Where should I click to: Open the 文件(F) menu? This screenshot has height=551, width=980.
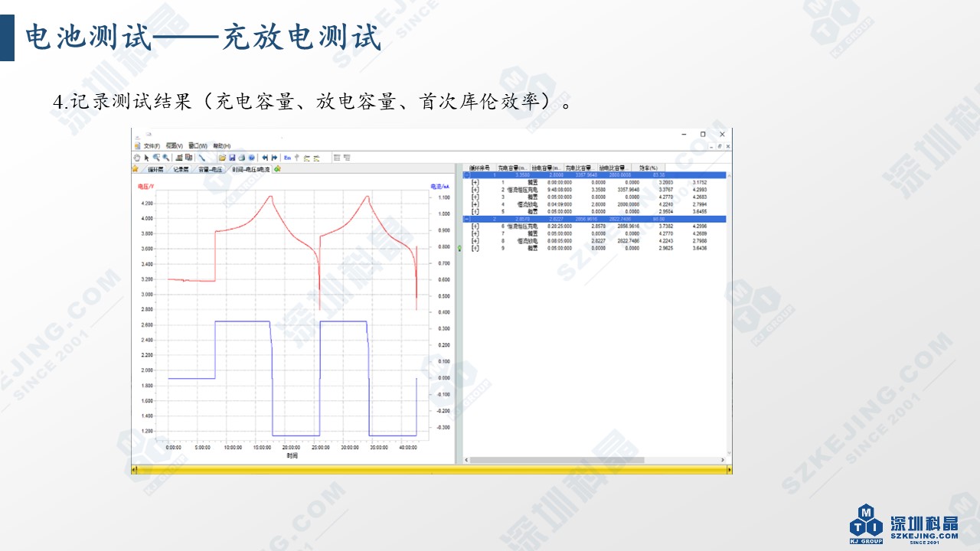[152, 145]
